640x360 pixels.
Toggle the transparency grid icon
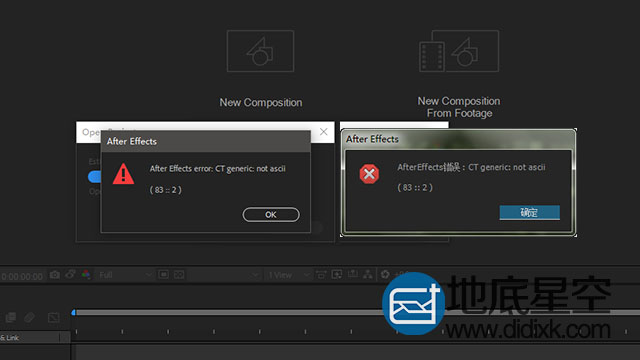(x=179, y=274)
